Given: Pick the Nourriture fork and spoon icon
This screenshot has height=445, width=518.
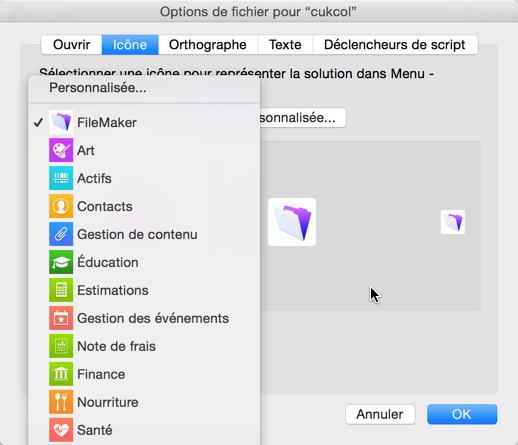Looking at the screenshot, I should (x=61, y=402).
